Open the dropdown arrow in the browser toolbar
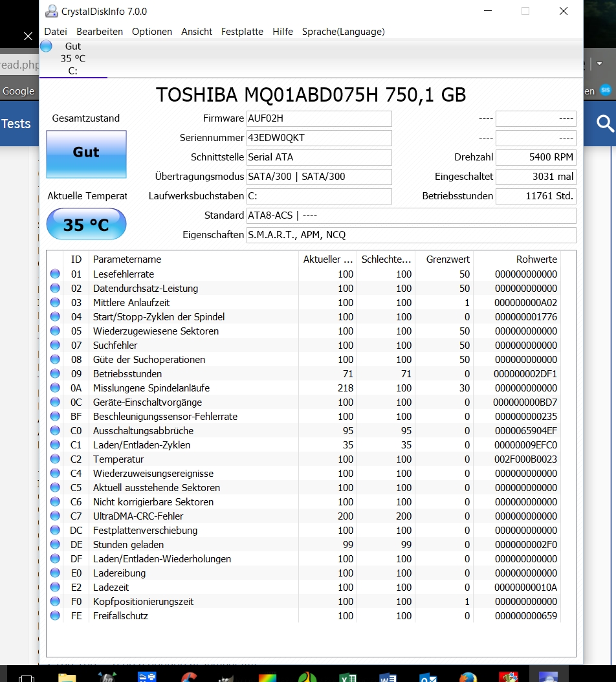The image size is (616, 682). [x=599, y=63]
